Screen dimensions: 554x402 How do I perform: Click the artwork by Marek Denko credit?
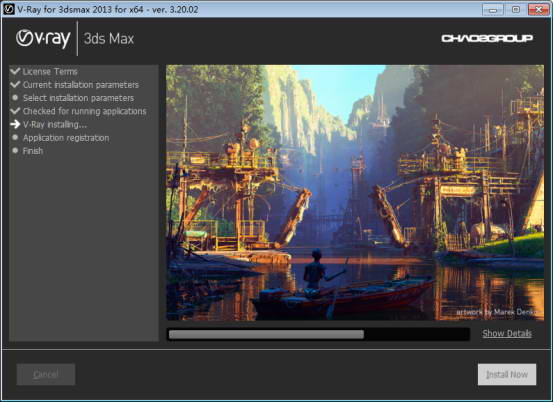[x=496, y=312]
